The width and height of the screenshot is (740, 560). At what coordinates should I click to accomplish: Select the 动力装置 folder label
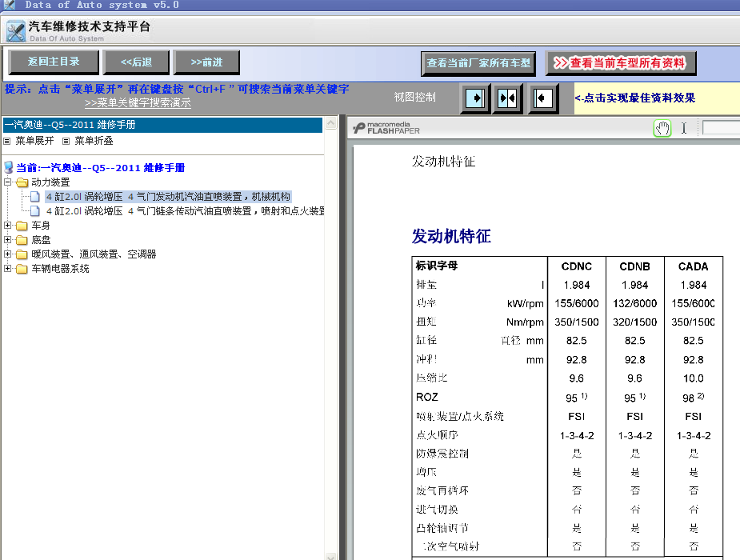pyautogui.click(x=50, y=182)
